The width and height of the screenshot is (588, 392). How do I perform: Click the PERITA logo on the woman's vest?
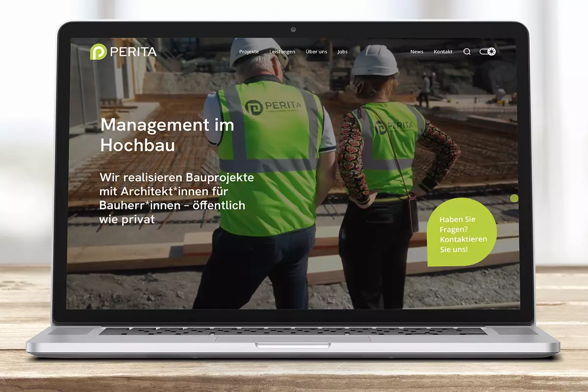pos(394,126)
